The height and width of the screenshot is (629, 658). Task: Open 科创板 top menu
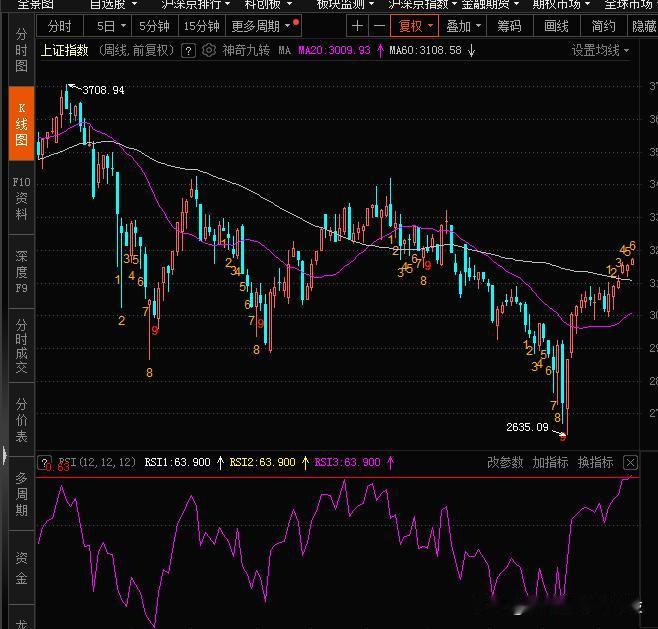click(x=268, y=4)
